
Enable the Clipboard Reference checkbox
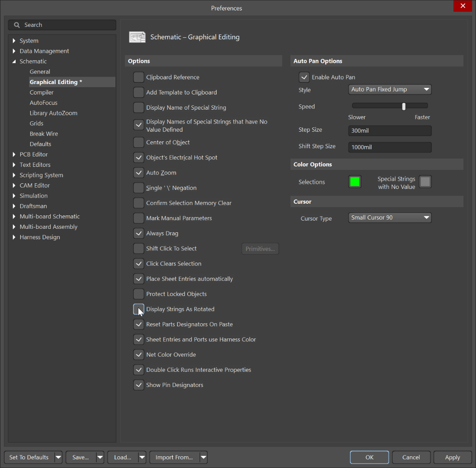tap(138, 77)
